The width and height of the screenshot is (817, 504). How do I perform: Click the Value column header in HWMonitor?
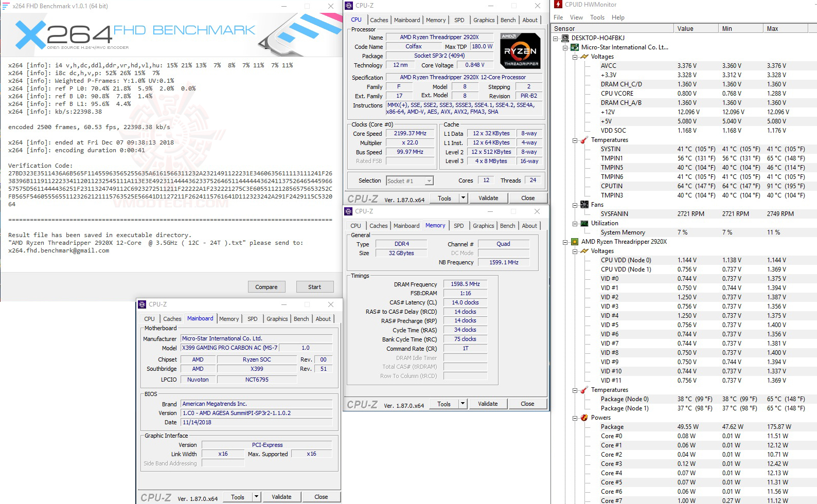(696, 28)
